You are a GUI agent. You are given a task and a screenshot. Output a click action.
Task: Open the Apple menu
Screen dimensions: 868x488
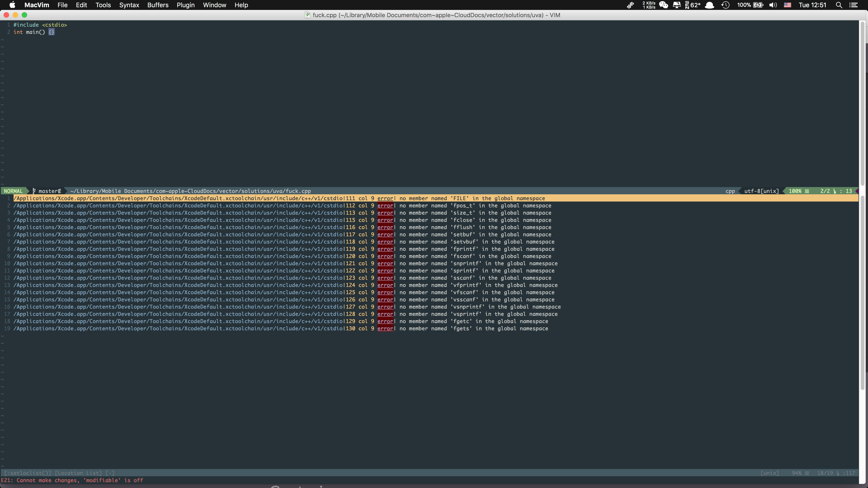pos(12,5)
